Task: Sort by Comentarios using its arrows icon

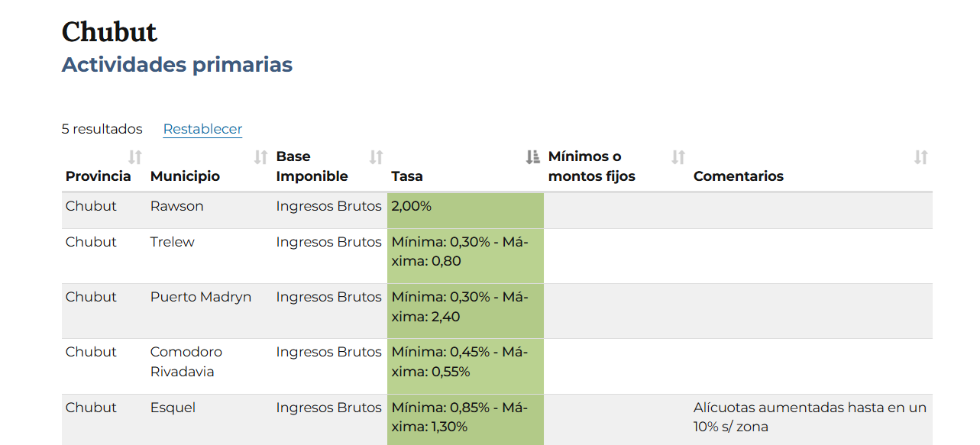Action: point(920,157)
